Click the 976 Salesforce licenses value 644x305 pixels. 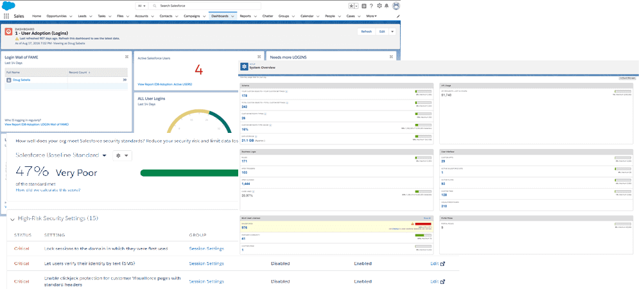point(245,227)
